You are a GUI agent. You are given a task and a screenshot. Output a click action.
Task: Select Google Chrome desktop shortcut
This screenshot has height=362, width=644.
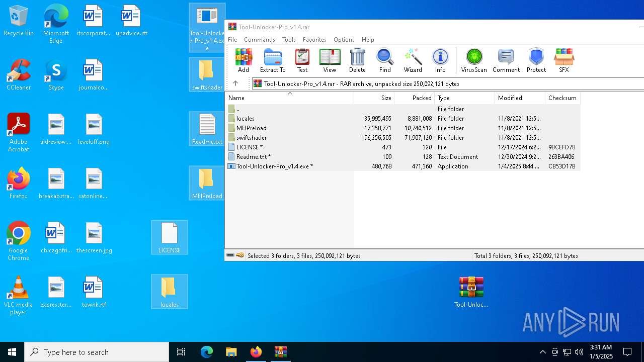pyautogui.click(x=19, y=241)
